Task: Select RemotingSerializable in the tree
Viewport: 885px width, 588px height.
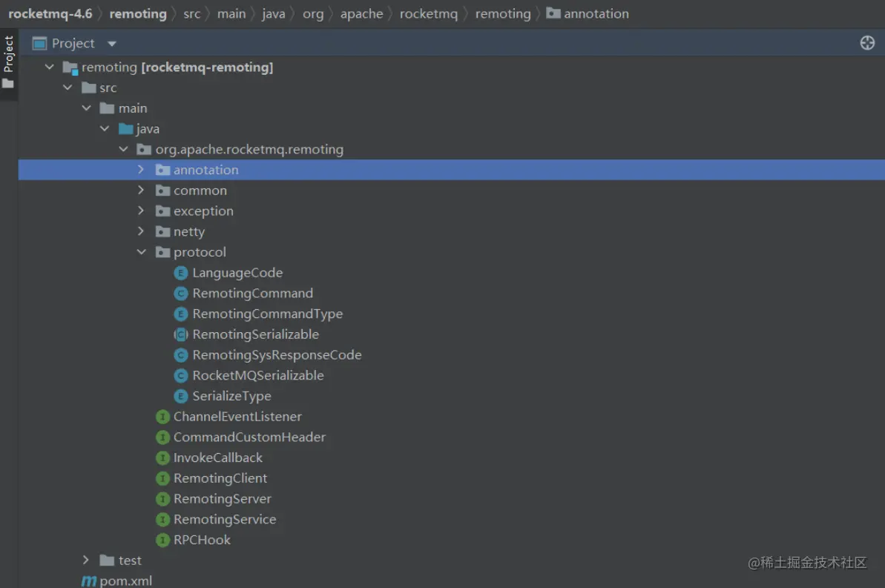Action: pos(256,334)
